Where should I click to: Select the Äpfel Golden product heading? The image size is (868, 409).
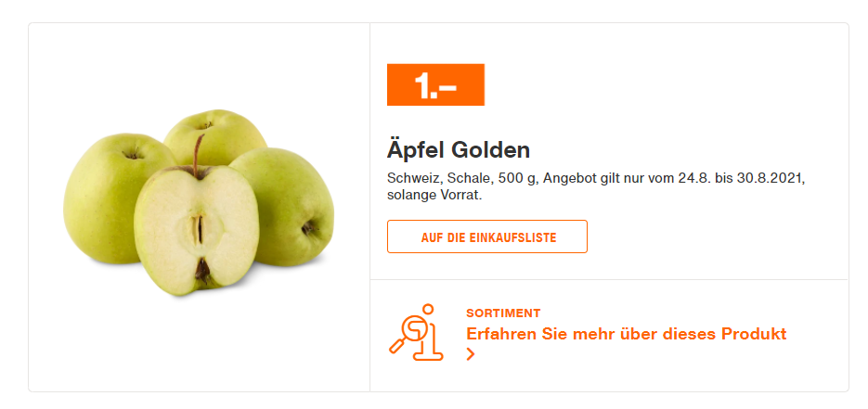point(459,150)
